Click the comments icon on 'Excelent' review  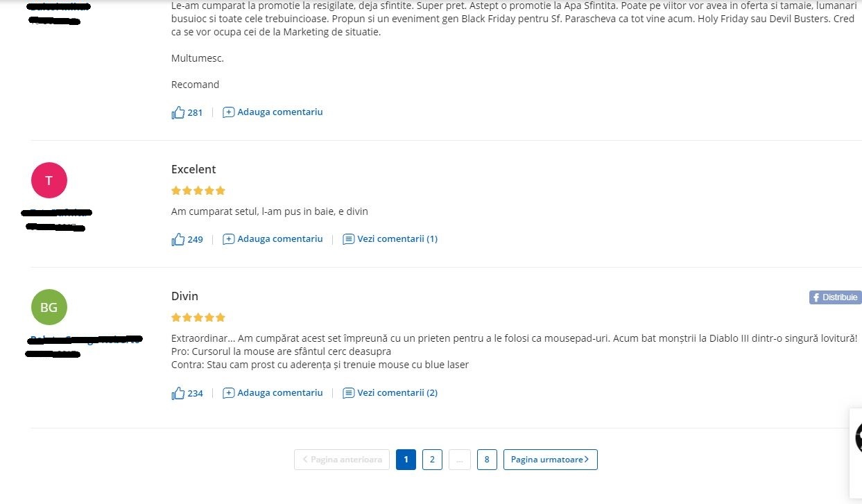tap(349, 239)
